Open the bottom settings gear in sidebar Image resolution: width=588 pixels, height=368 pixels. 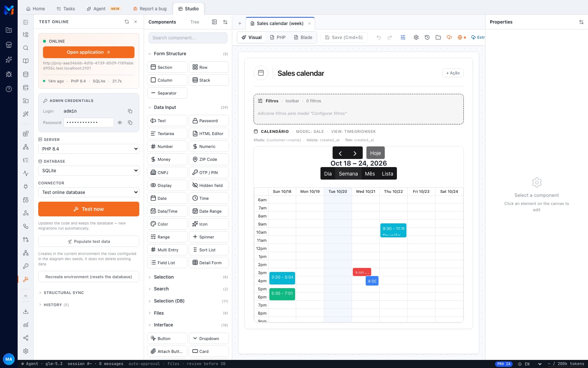coord(26,351)
